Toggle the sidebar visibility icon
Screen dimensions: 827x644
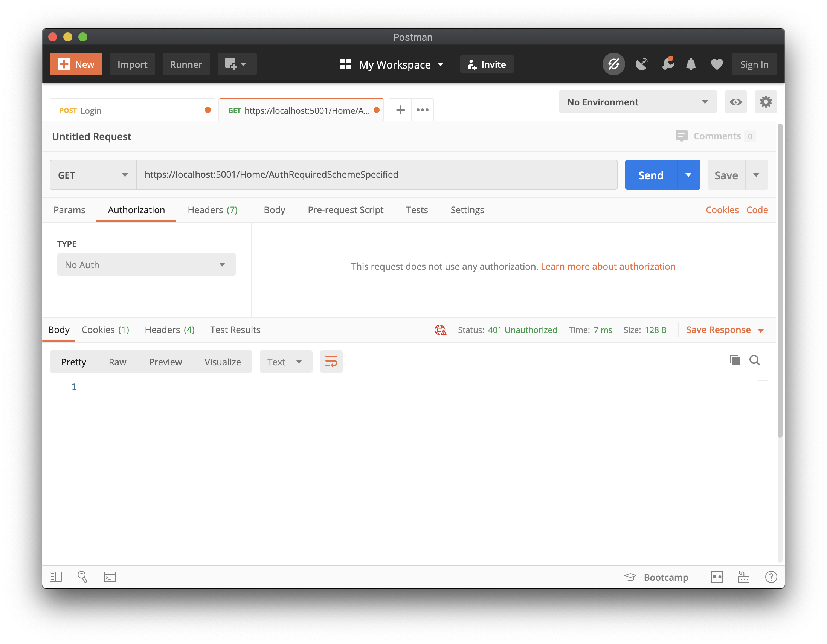56,577
